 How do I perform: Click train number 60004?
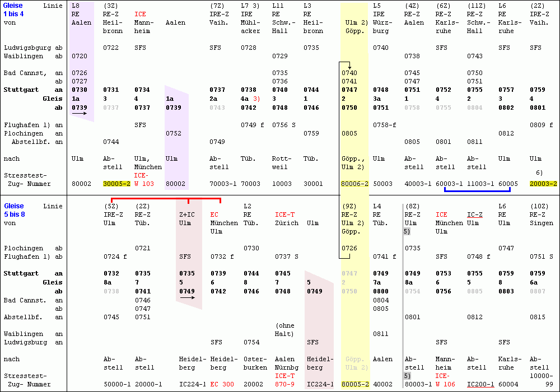pyautogui.click(x=508, y=385)
